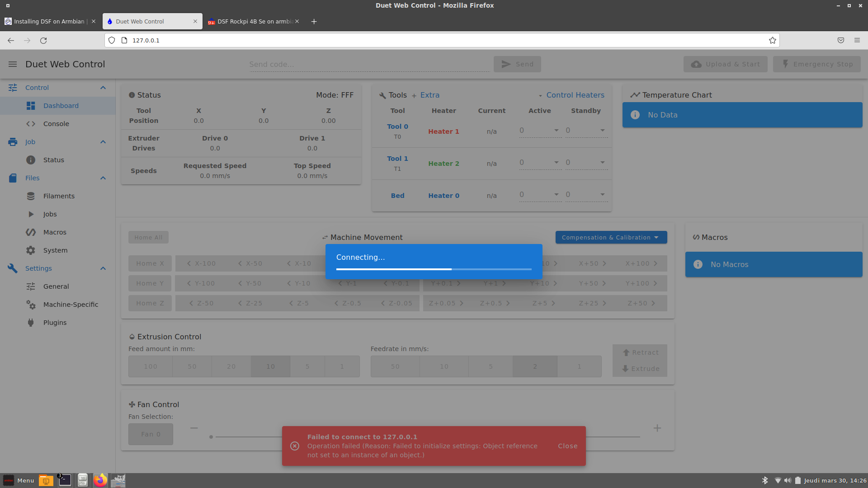
Task: Select feed amount 20 mm
Action: point(231,366)
